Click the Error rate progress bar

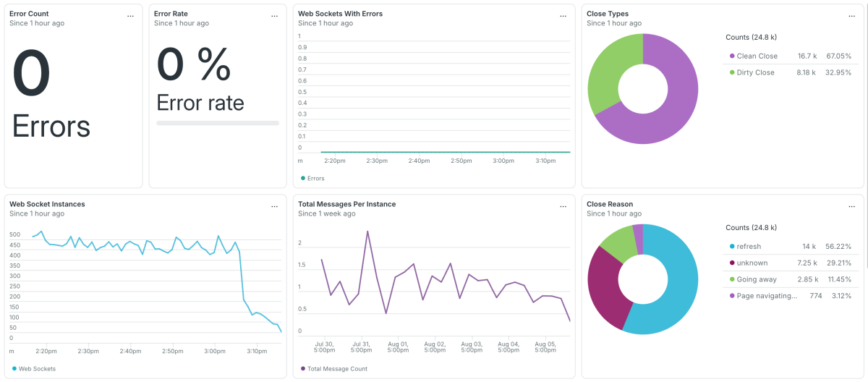(x=218, y=123)
